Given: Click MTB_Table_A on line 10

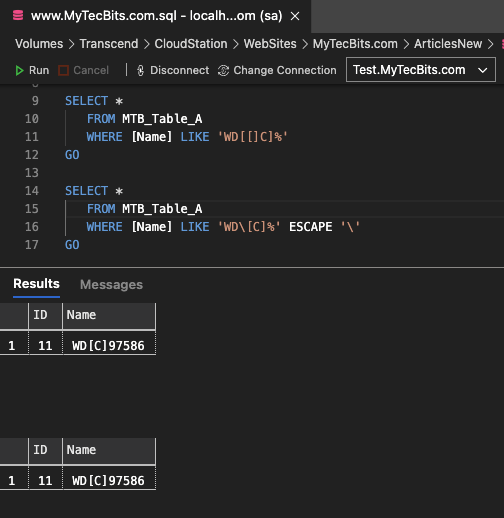Looking at the screenshot, I should click(x=162, y=119).
